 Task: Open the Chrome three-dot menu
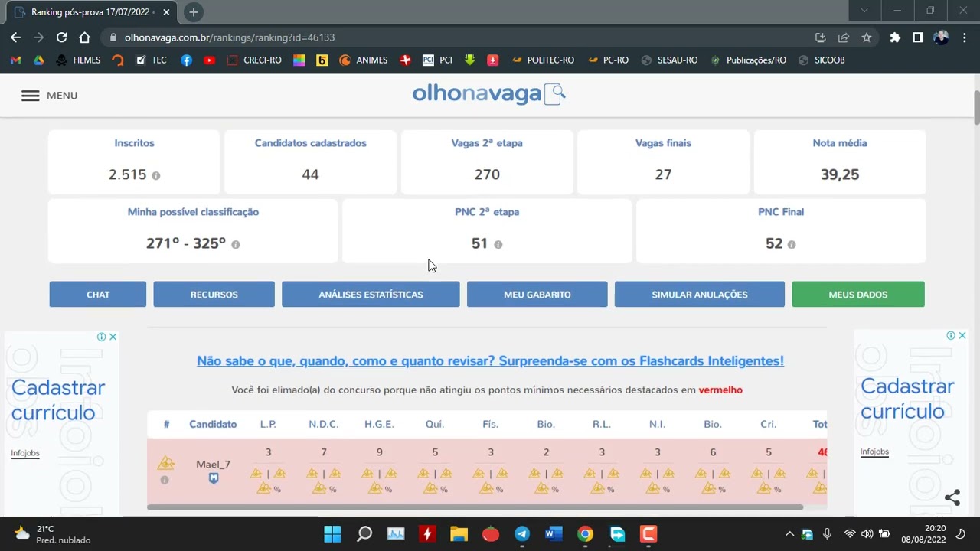(x=964, y=37)
